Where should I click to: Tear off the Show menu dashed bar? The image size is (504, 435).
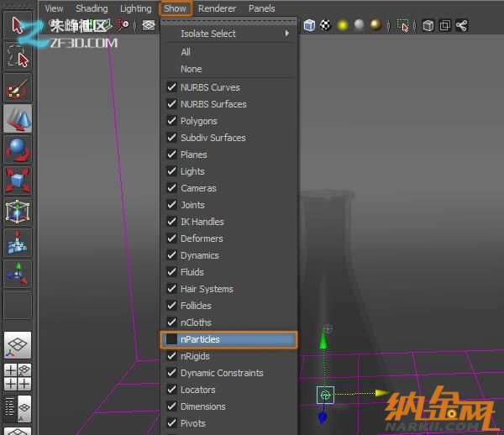[228, 21]
